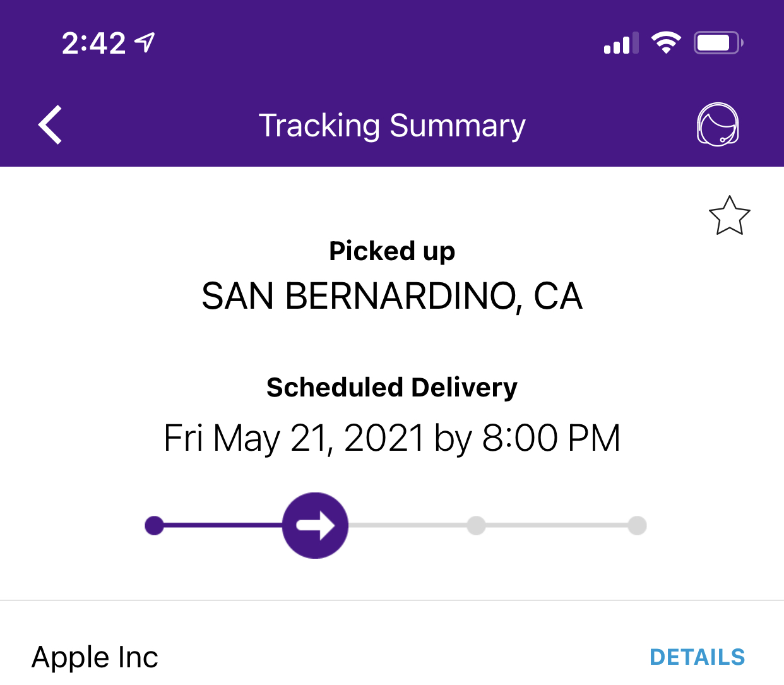Tap the Scheduled Delivery heading
784x685 pixels.
tap(392, 387)
